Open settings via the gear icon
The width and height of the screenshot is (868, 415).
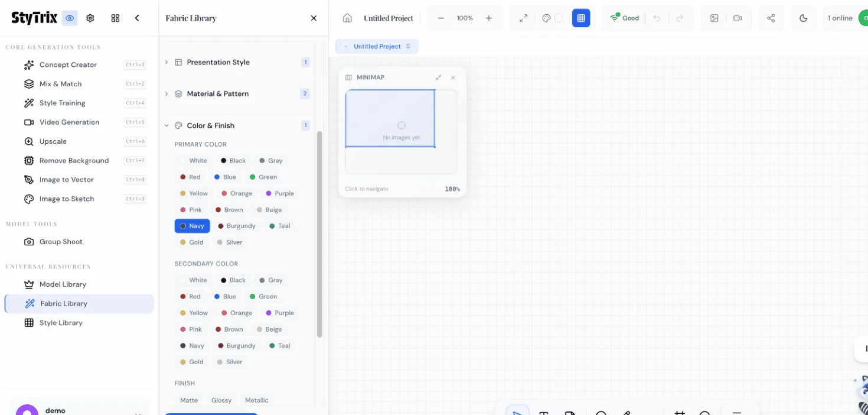click(90, 18)
